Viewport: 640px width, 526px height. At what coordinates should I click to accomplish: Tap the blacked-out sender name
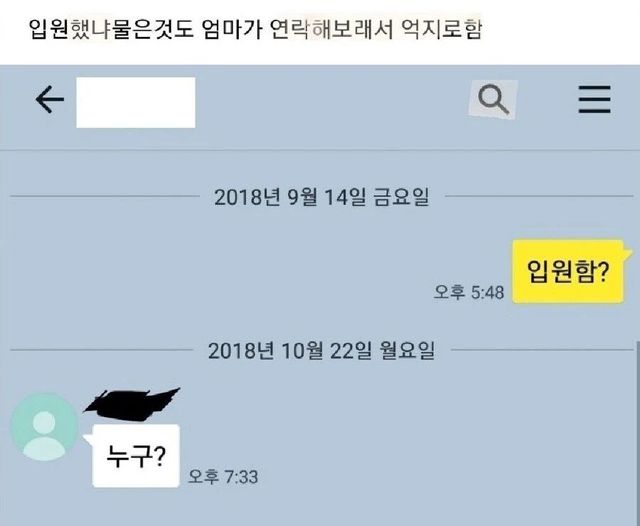(x=131, y=403)
